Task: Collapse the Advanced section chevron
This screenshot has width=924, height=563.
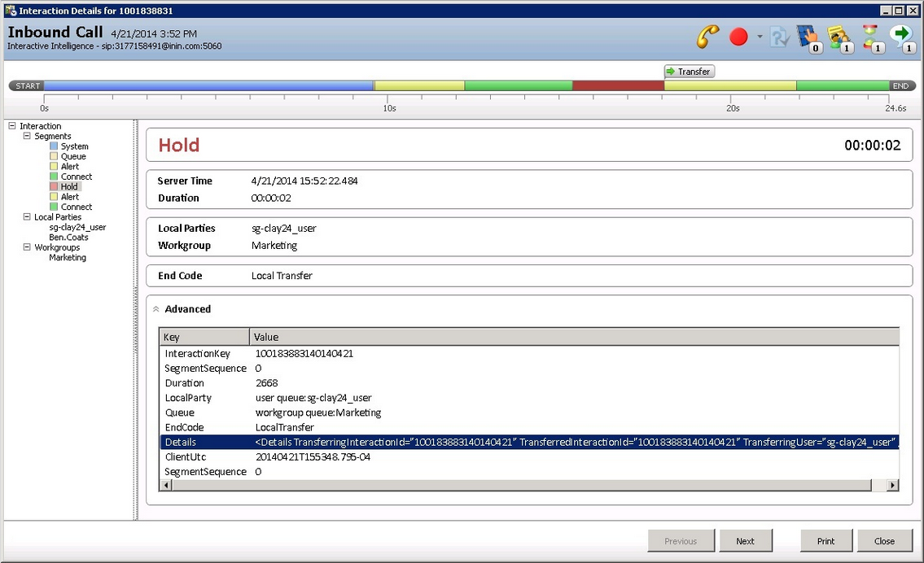Action: [x=156, y=309]
